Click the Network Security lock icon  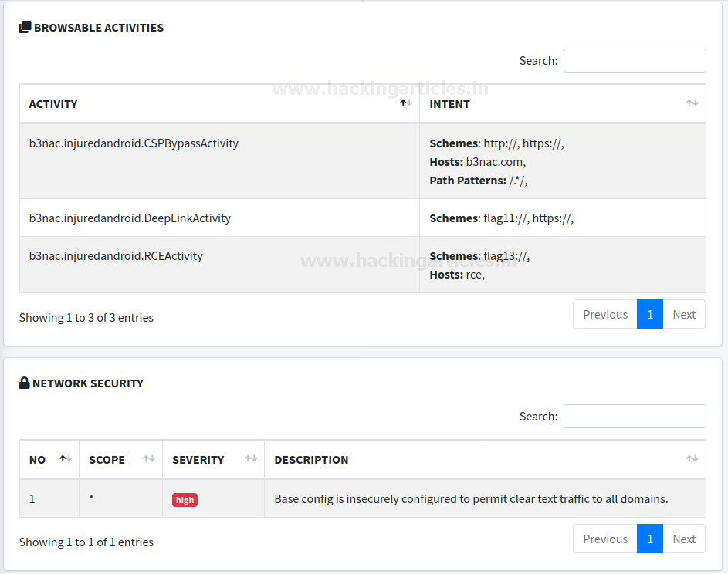[x=24, y=383]
